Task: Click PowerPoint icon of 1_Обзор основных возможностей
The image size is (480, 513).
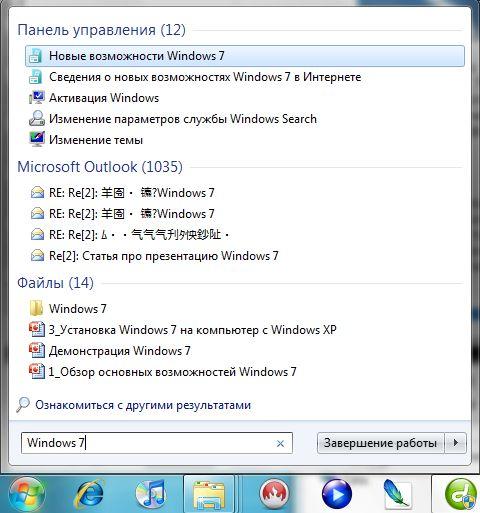Action: pos(37,372)
